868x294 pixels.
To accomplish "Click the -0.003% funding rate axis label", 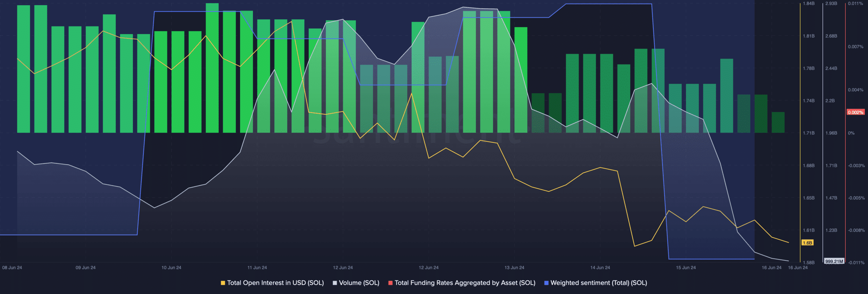I will pyautogui.click(x=856, y=165).
